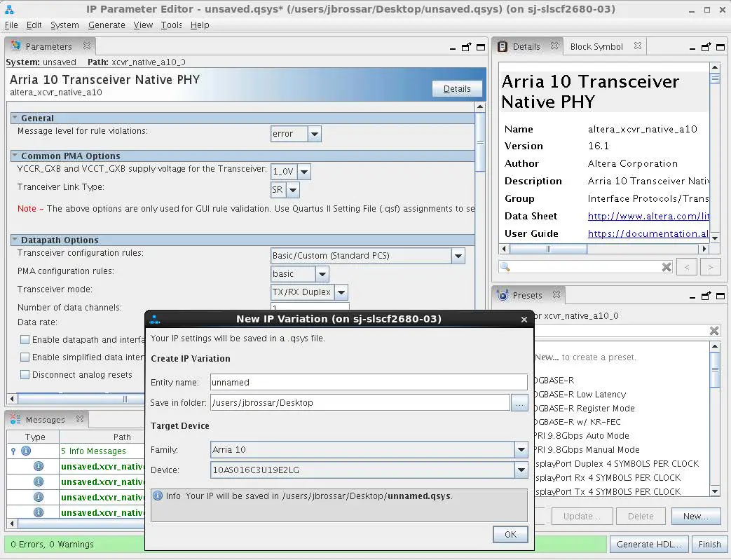
Task: Enable the datapath and interface reconfiguration checkbox
Action: [25, 339]
